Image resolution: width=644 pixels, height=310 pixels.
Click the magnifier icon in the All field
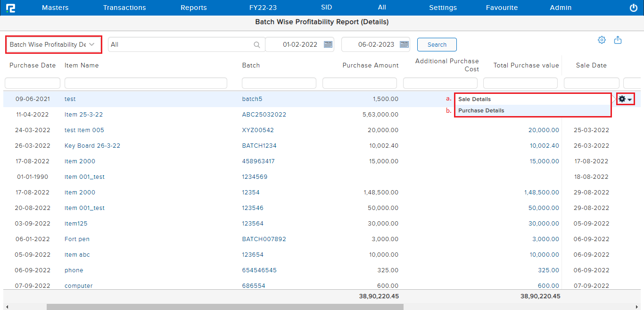tap(257, 45)
